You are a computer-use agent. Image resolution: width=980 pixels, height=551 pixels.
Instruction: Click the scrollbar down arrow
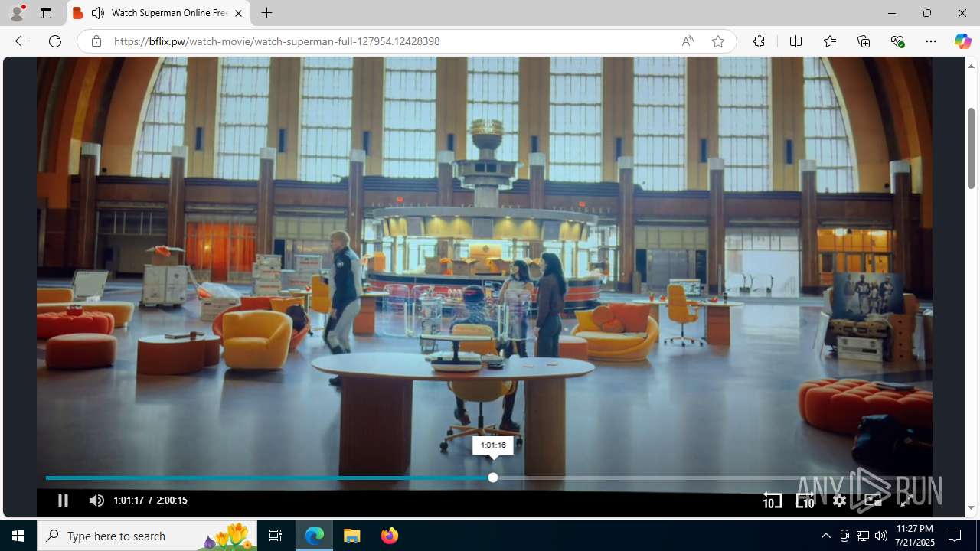(971, 508)
